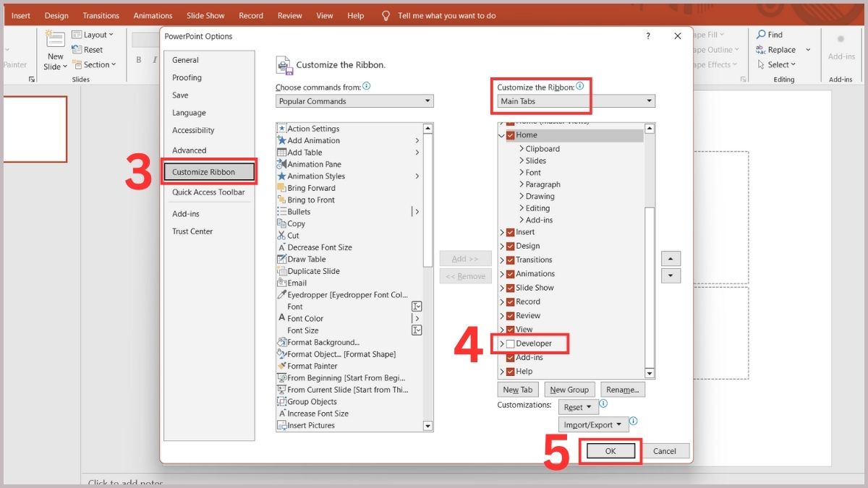This screenshot has width=868, height=488.
Task: Click the New Tab button
Action: pyautogui.click(x=517, y=390)
